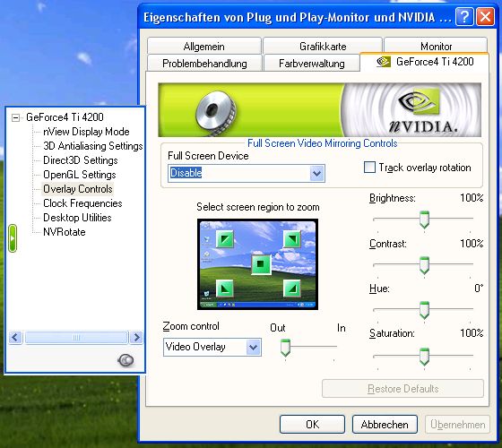The height and width of the screenshot is (448, 502).
Task: Click the green side-panel collapse handle
Action: click(x=13, y=238)
